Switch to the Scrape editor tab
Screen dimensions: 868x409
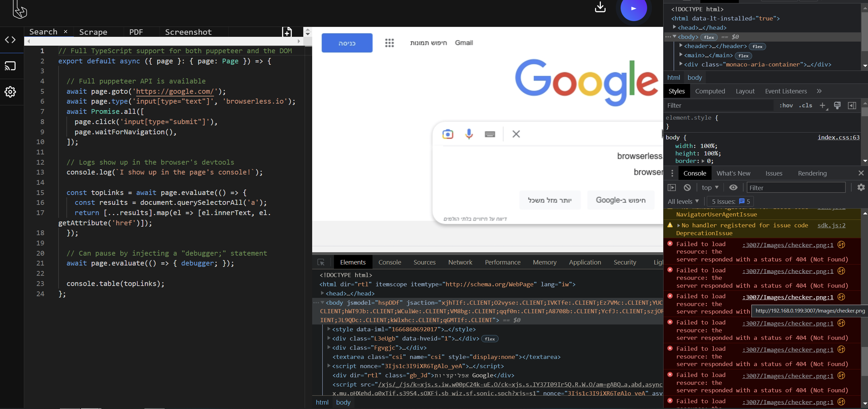point(93,32)
